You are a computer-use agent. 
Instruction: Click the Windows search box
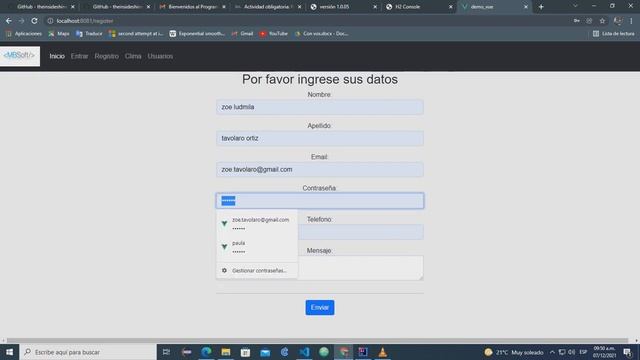(x=88, y=352)
